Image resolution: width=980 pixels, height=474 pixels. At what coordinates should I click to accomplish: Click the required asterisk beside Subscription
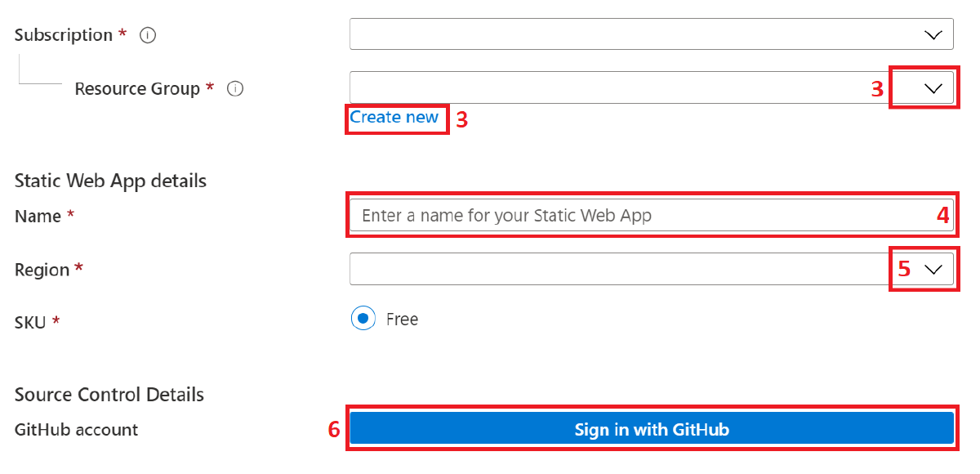tap(124, 31)
